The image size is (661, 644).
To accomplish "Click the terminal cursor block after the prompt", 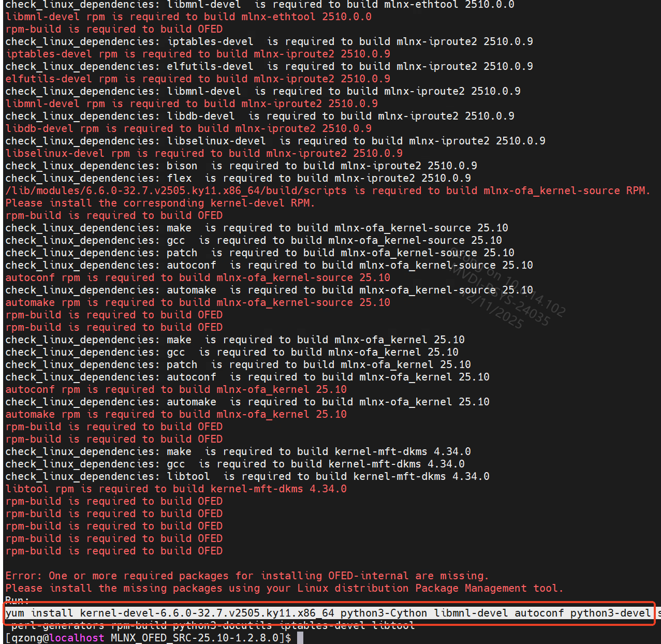I will coord(300,638).
